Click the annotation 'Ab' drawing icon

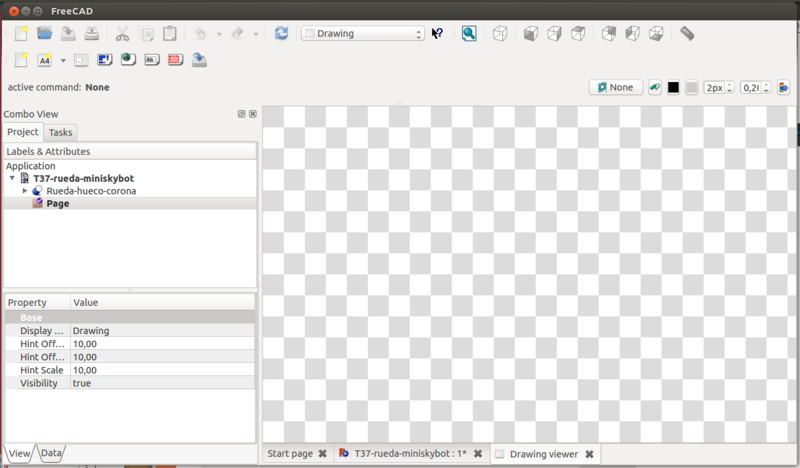tap(151, 60)
